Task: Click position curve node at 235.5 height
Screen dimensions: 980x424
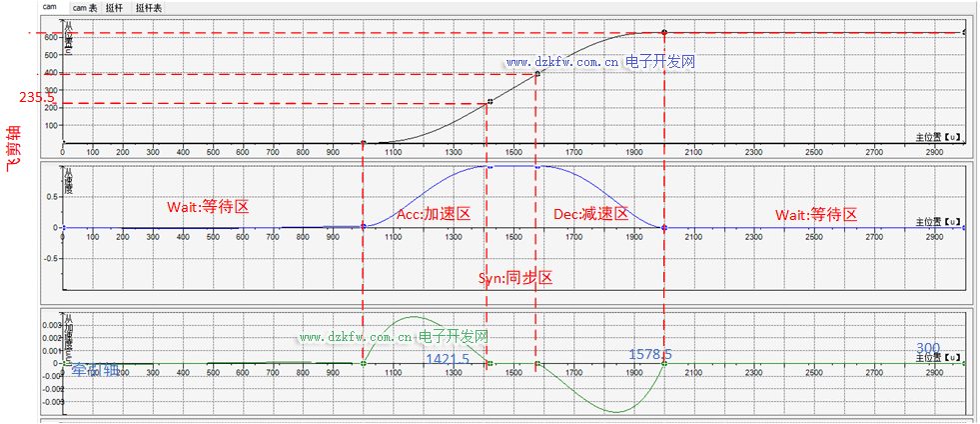Action: click(x=490, y=102)
